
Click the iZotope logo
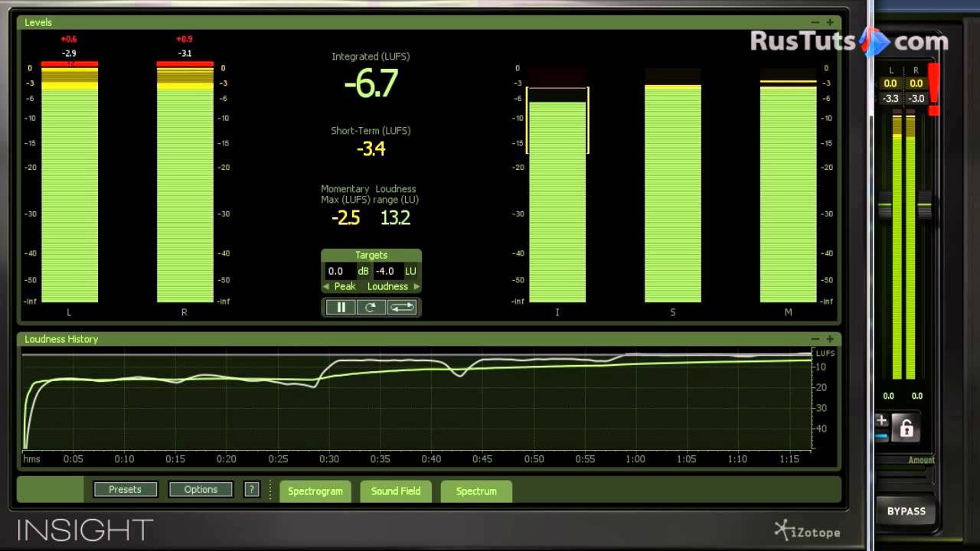click(x=807, y=530)
